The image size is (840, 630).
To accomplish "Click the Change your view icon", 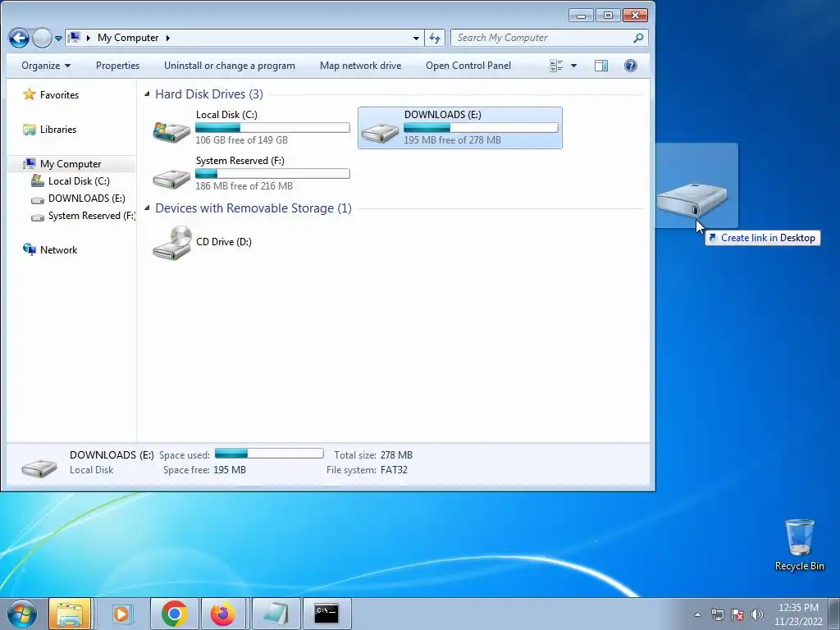I will point(557,66).
